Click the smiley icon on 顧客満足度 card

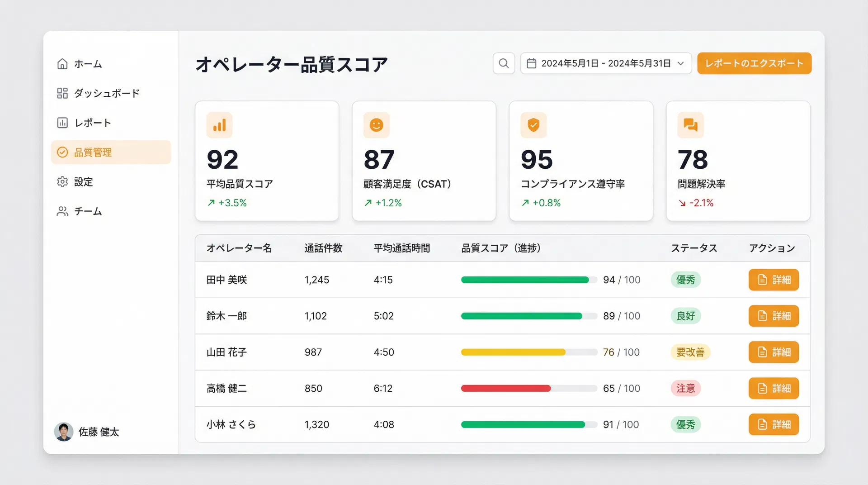[x=376, y=125]
